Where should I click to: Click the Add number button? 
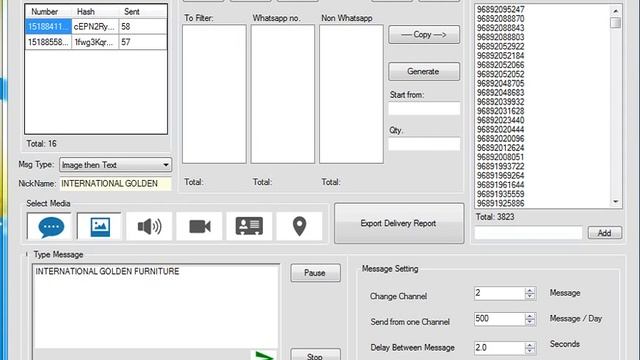[605, 233]
